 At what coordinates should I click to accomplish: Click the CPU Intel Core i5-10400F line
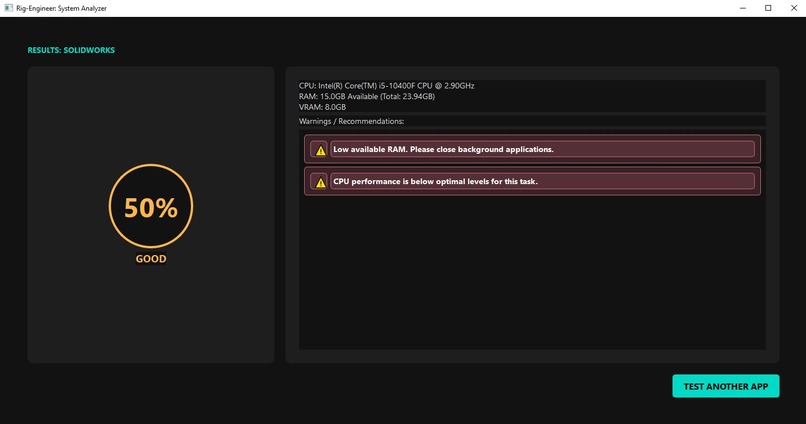387,86
